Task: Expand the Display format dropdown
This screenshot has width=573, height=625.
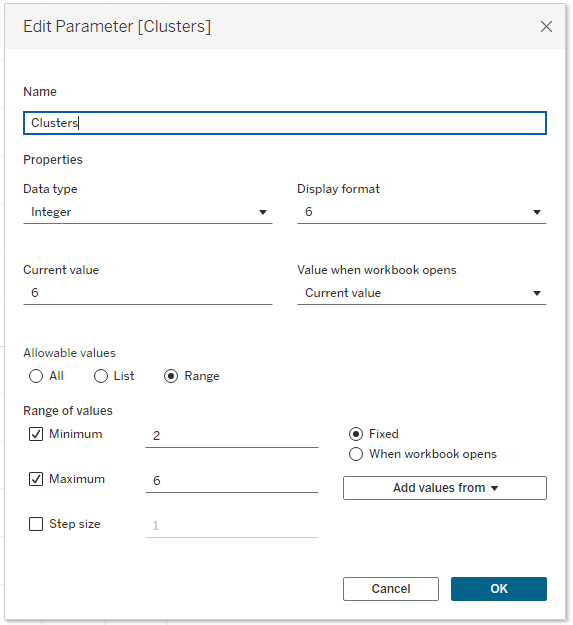Action: pyautogui.click(x=422, y=212)
